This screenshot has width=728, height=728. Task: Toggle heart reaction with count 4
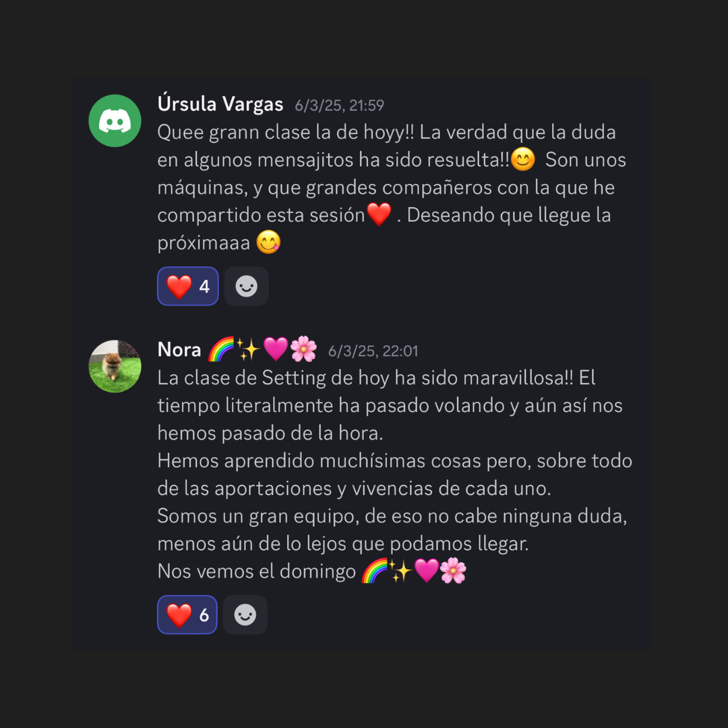point(187,286)
